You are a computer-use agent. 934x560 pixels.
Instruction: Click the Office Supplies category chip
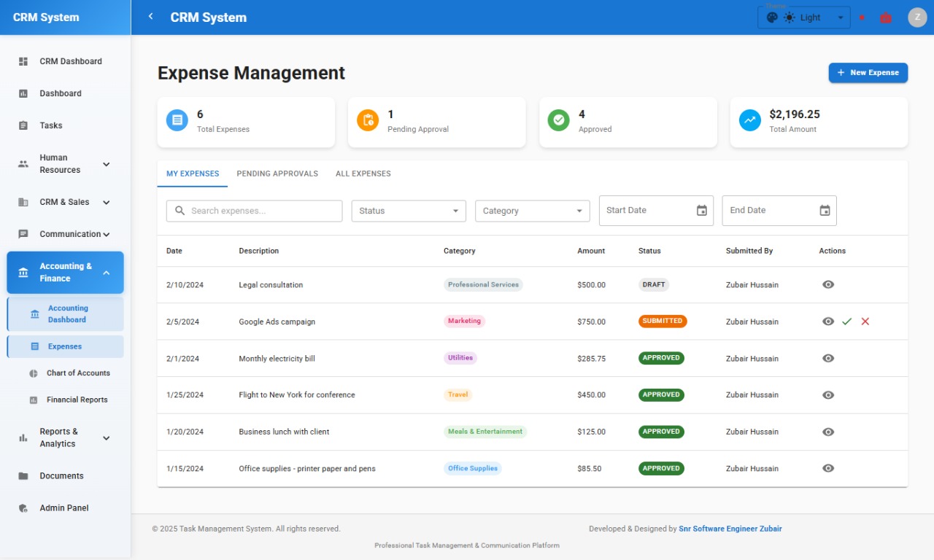point(473,468)
